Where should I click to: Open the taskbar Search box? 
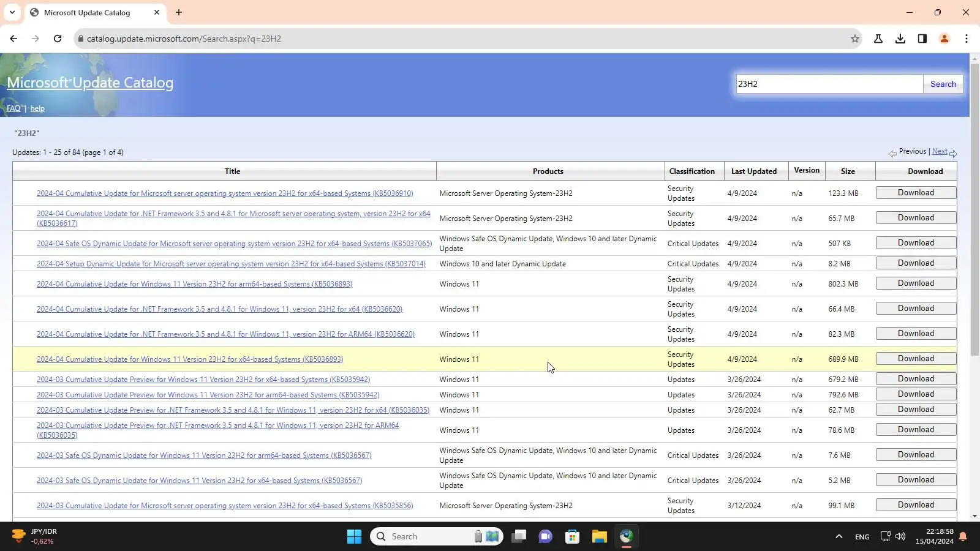coord(436,536)
